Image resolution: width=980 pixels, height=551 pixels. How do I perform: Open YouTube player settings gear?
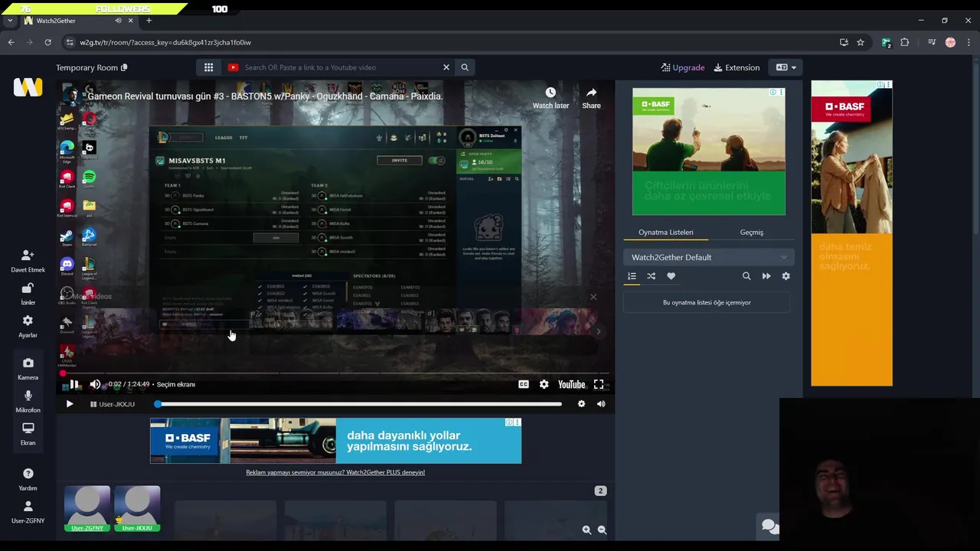click(544, 384)
